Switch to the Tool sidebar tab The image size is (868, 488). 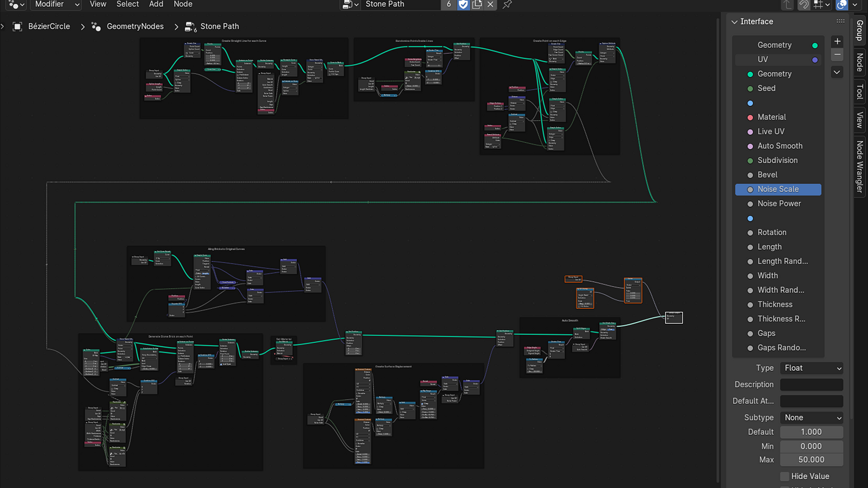(860, 91)
